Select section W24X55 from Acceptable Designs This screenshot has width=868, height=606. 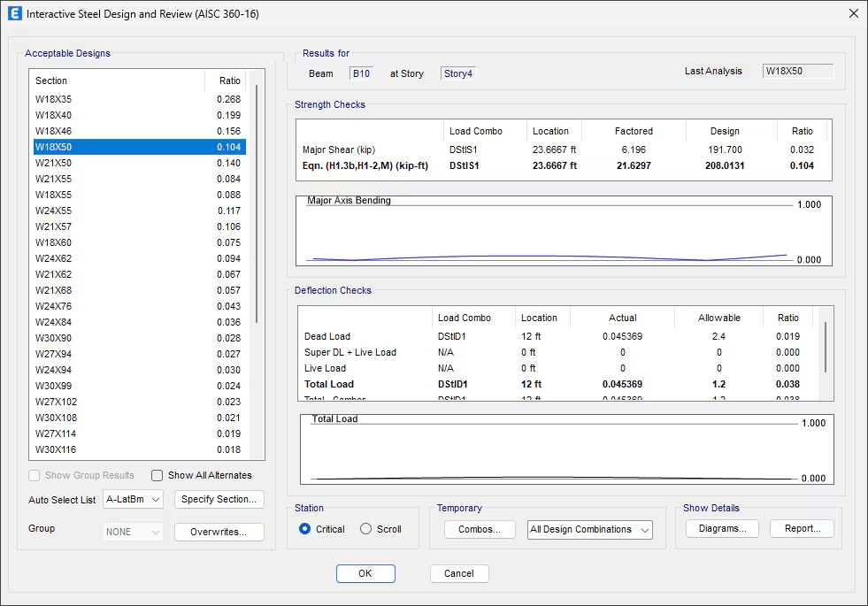[54, 211]
